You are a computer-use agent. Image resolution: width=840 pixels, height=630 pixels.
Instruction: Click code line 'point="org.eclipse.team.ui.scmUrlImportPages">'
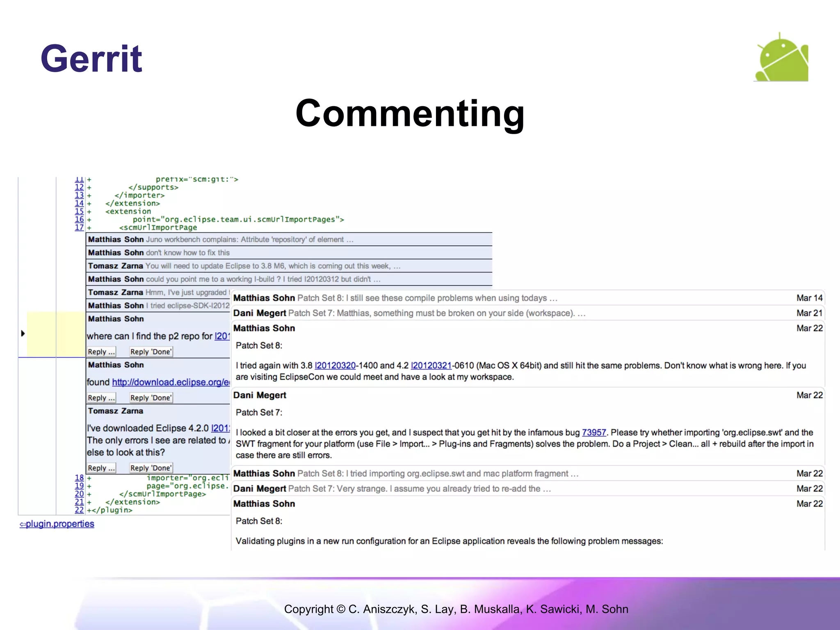click(238, 220)
